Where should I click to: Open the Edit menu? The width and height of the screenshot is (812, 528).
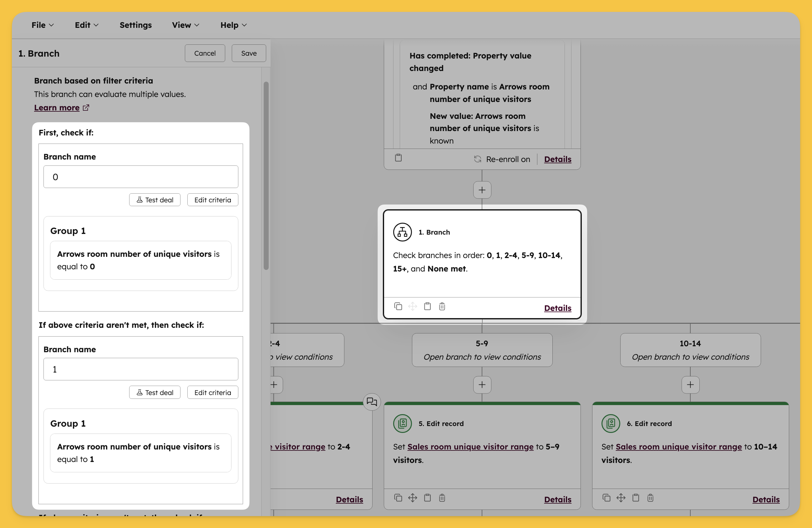86,25
